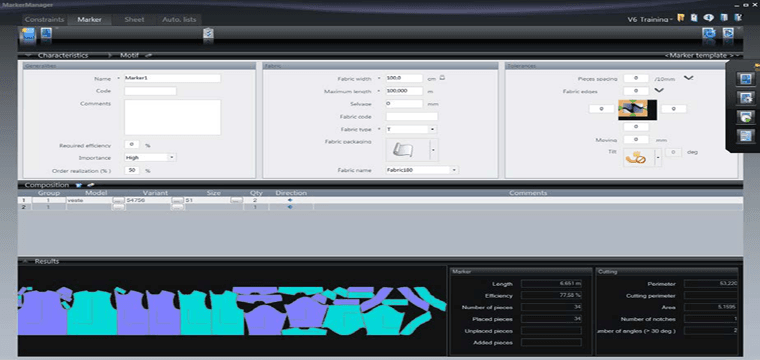Click the new marker icon in toolbar
Image resolution: width=760 pixels, height=360 pixels.
pyautogui.click(x=28, y=34)
